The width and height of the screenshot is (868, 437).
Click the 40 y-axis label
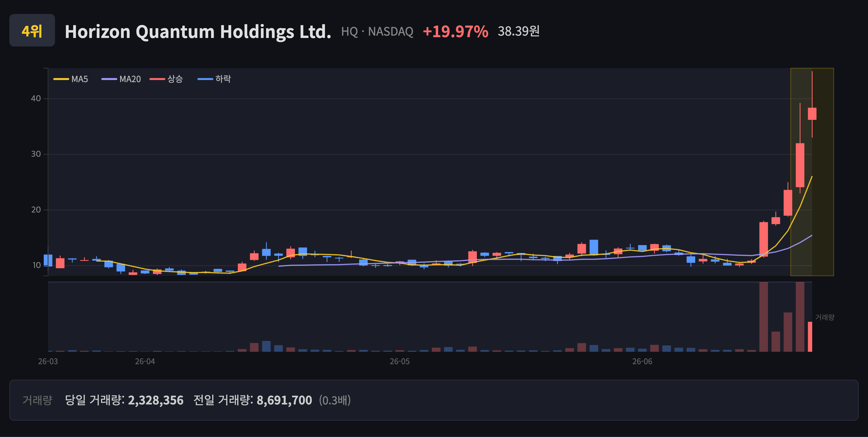click(x=36, y=98)
